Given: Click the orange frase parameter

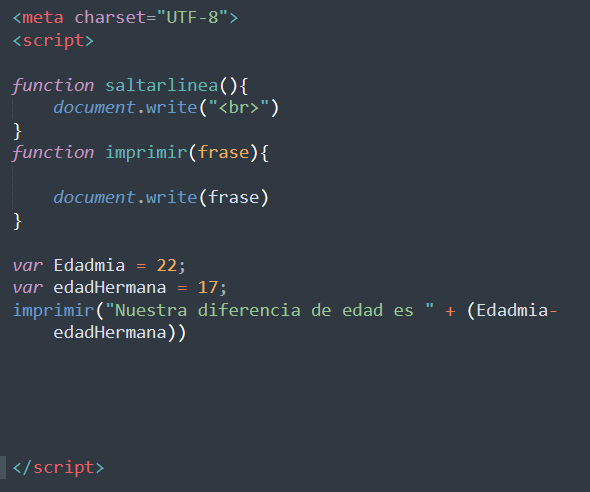Looking at the screenshot, I should point(224,153).
